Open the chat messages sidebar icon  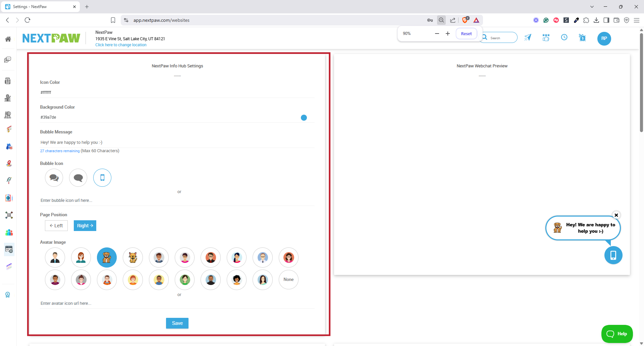(x=8, y=60)
